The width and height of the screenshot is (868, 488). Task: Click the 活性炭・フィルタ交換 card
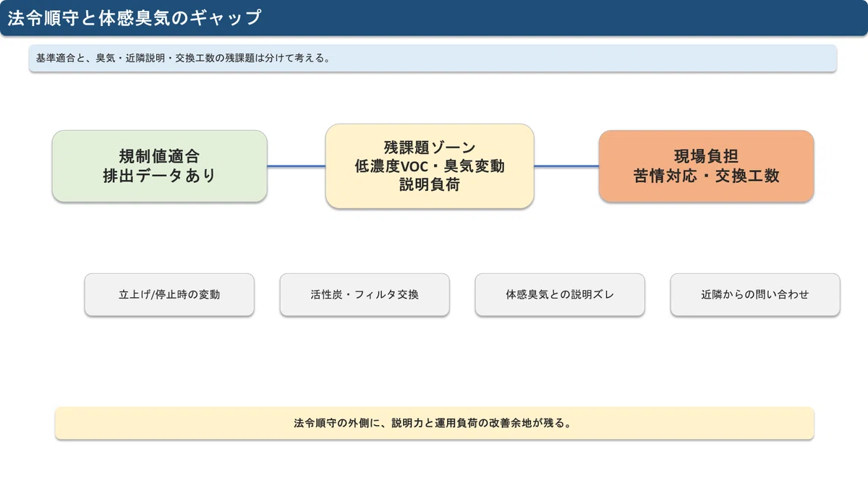click(365, 294)
